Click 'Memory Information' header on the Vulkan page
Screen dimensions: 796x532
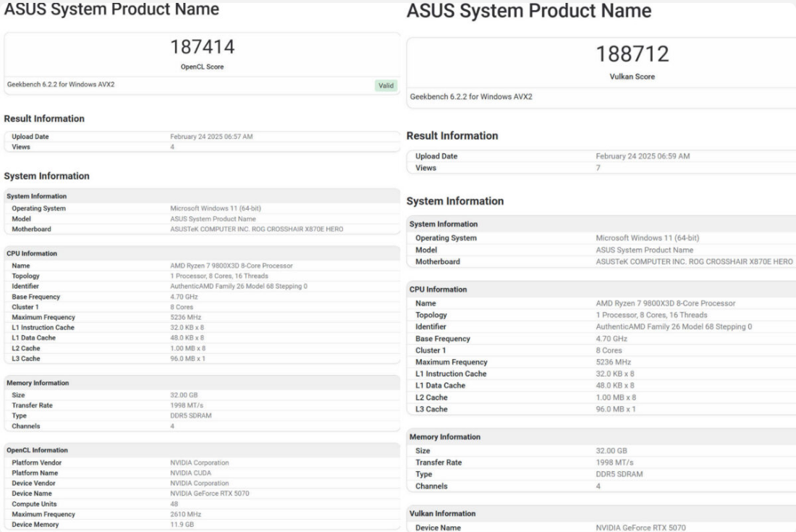pyautogui.click(x=445, y=436)
